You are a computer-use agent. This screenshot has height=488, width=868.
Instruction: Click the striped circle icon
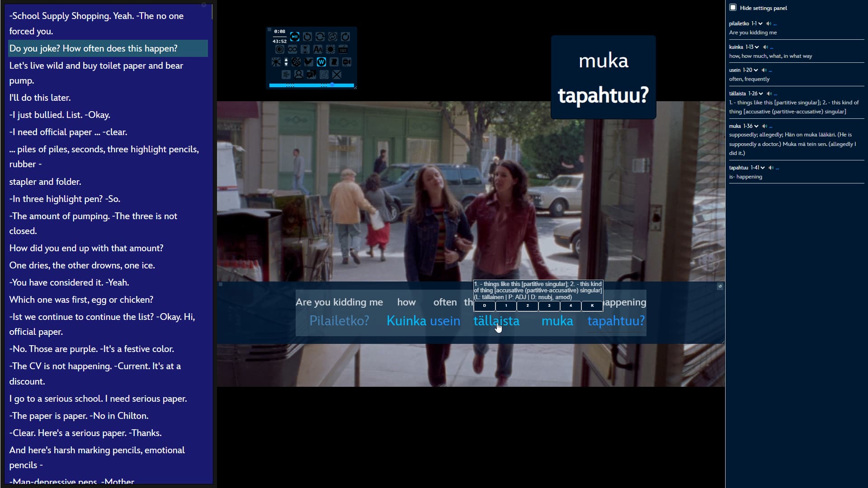tap(280, 49)
